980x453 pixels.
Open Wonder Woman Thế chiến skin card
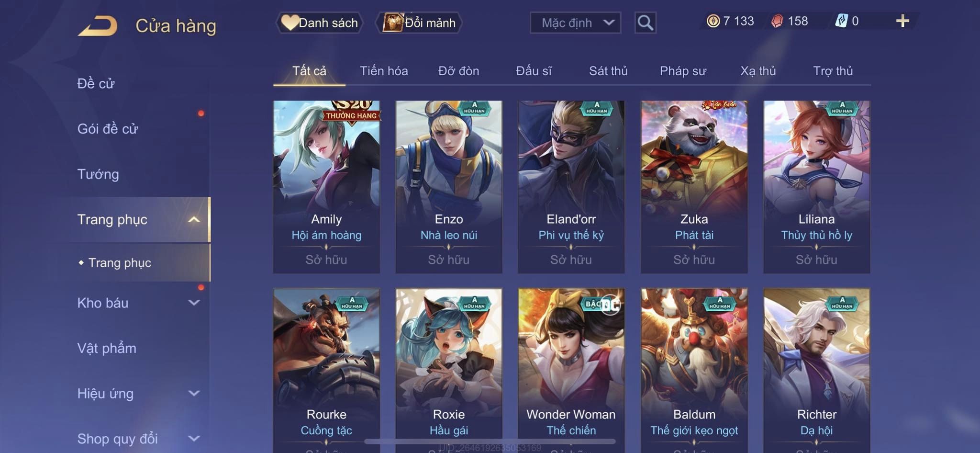(x=571, y=370)
